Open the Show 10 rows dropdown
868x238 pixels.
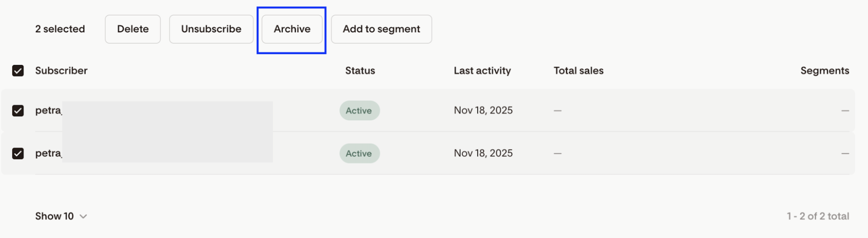[61, 216]
